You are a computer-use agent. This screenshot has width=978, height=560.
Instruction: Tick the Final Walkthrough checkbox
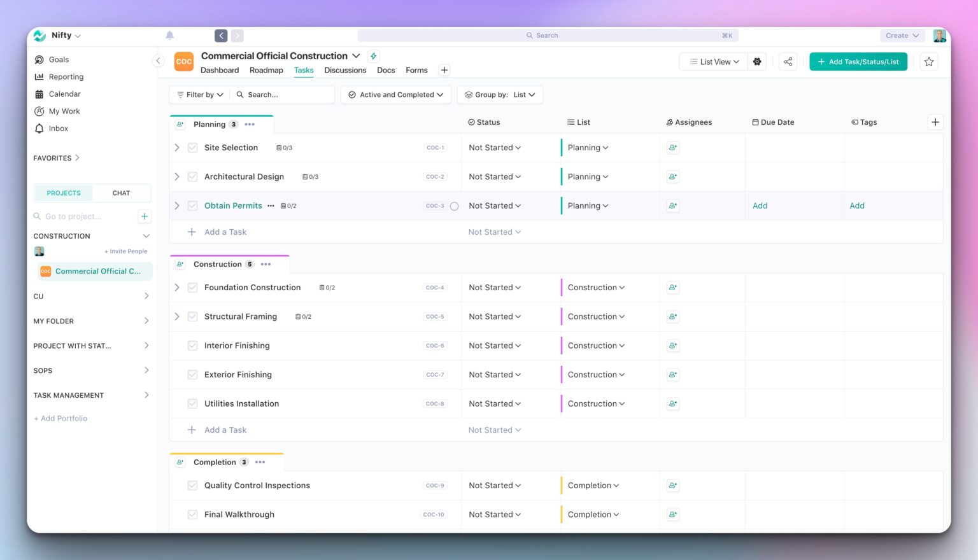point(192,514)
